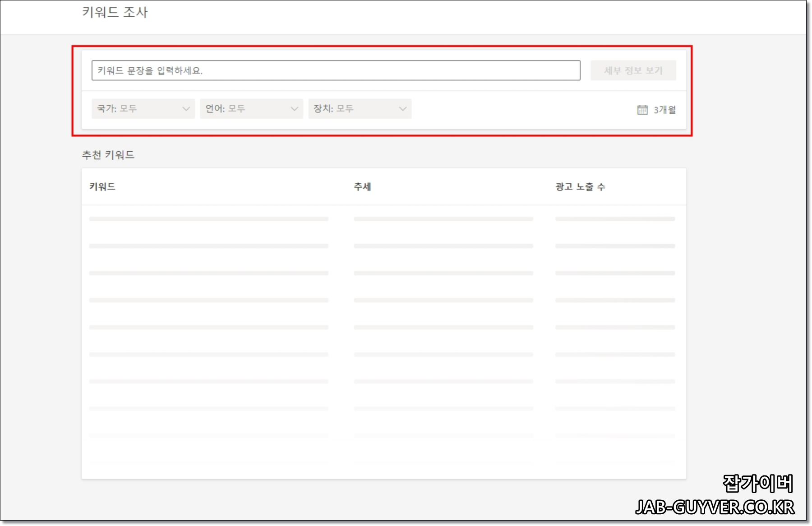This screenshot has height=526, width=812.
Task: Open the 언어: 모두 dropdown
Action: (x=251, y=109)
